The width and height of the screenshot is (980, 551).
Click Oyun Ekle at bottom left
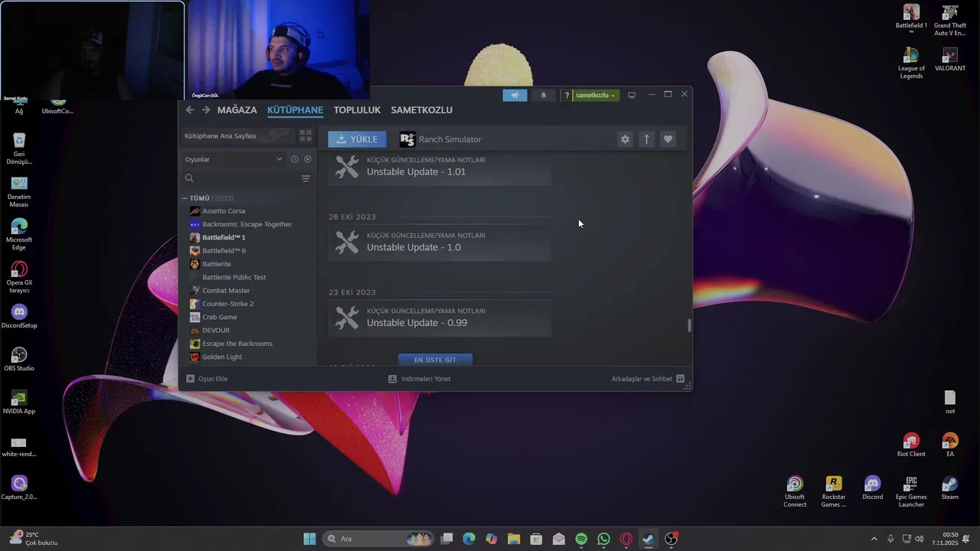[x=207, y=379]
